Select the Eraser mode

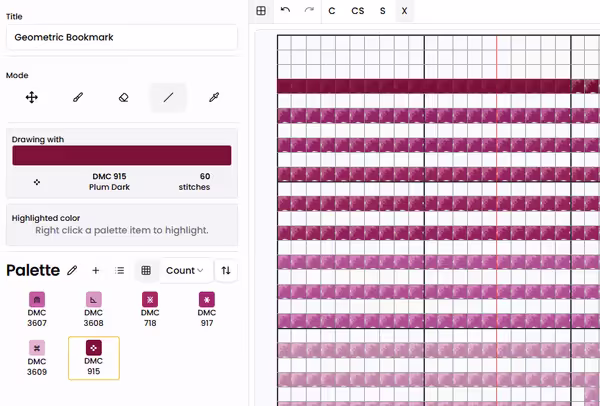pos(123,98)
